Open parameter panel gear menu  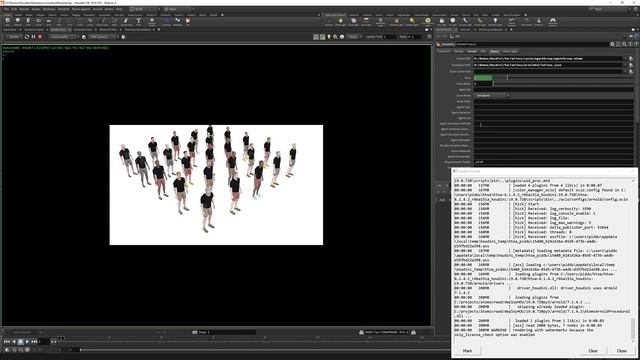click(x=612, y=44)
